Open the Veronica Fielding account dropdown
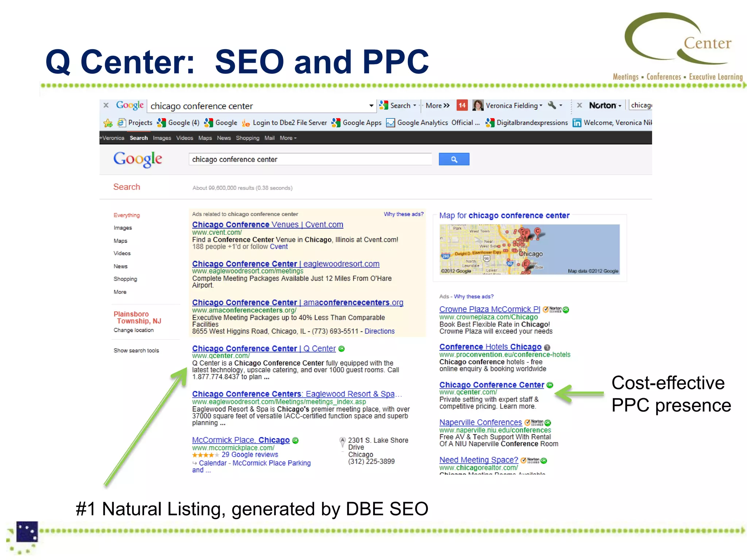The width and height of the screenshot is (747, 560). pyautogui.click(x=507, y=105)
